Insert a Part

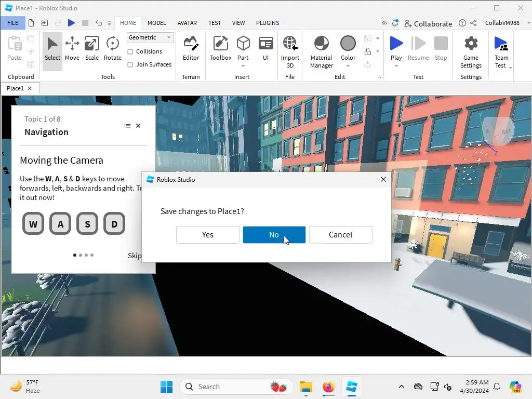point(243,47)
